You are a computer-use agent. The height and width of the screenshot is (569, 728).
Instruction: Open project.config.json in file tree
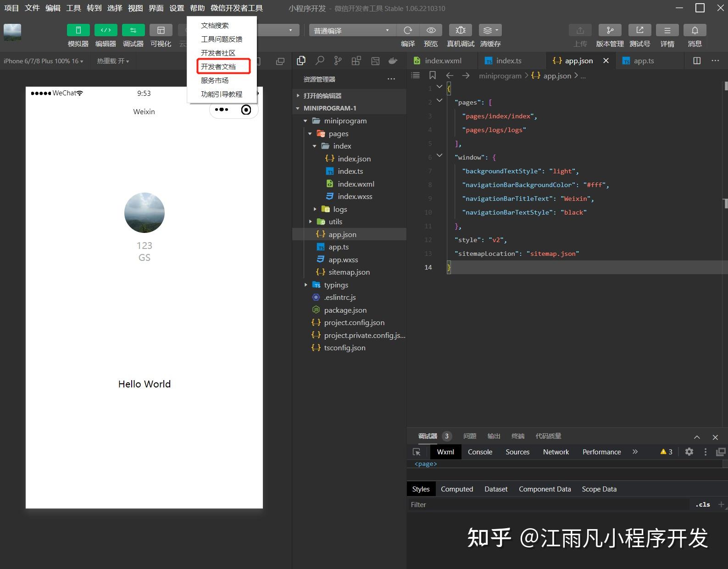[350, 322]
